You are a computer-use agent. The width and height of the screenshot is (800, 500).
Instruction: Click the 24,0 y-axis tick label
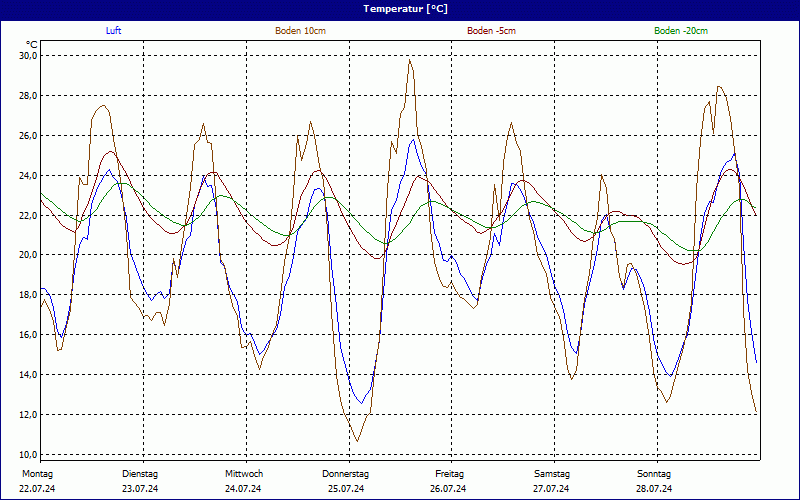[x=28, y=175]
